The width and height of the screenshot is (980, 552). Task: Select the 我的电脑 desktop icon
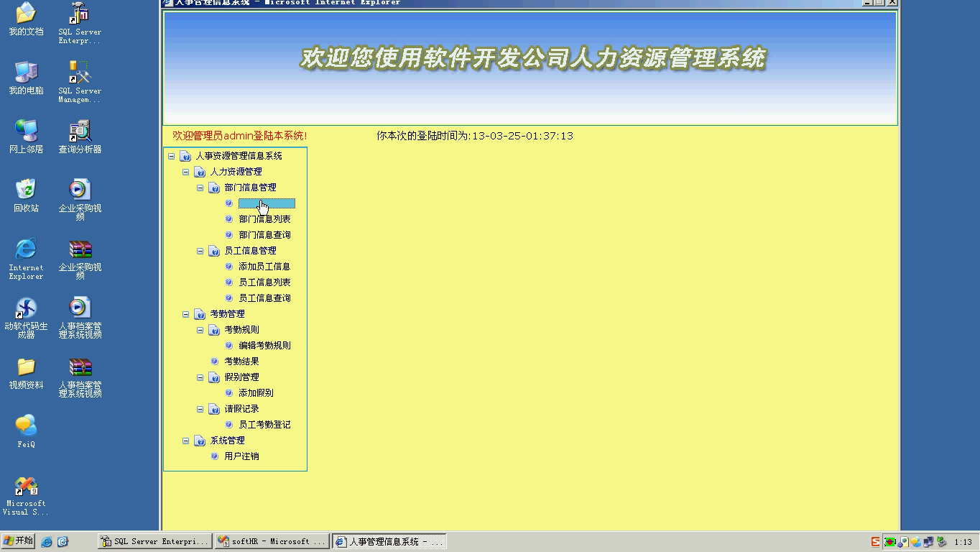pyautogui.click(x=26, y=78)
